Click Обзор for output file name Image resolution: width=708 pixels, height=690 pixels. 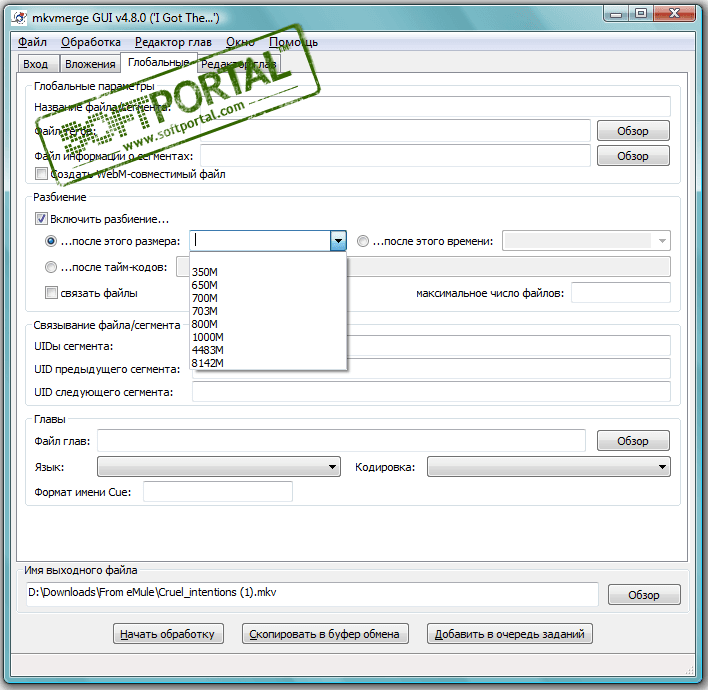coord(644,595)
